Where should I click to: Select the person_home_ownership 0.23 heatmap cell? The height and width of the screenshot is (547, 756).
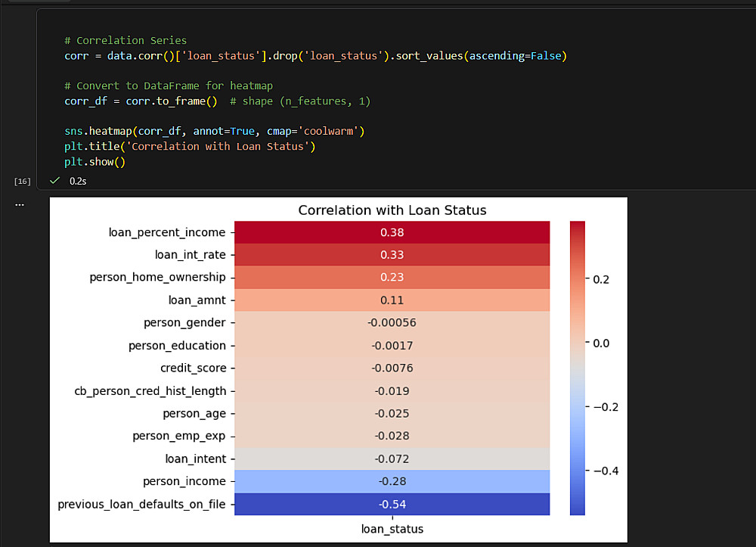pos(392,278)
